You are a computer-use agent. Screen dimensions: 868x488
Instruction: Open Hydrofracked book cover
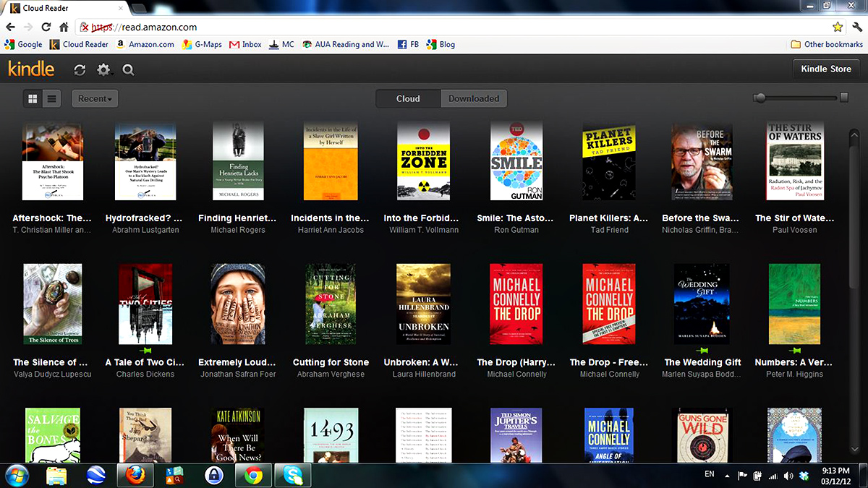[145, 161]
